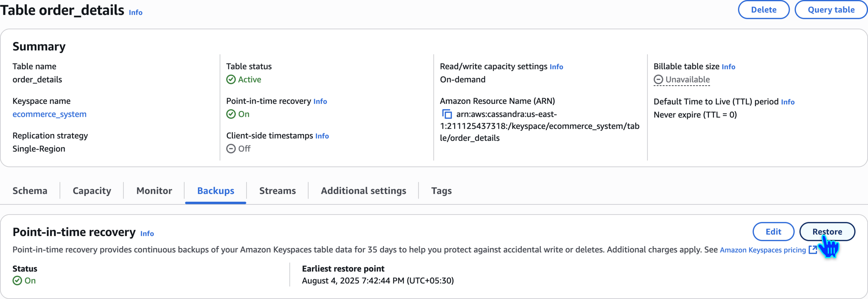Click the Summary heading
Viewport: 868px width, 299px height.
coord(39,47)
